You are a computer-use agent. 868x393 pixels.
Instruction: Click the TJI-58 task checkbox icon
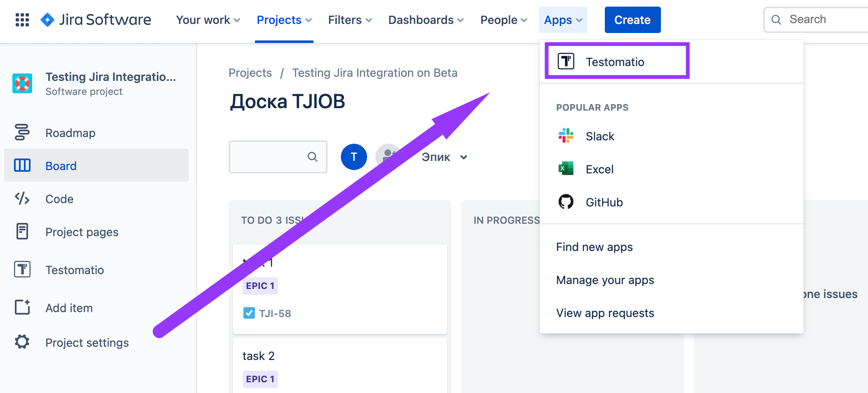(x=249, y=313)
